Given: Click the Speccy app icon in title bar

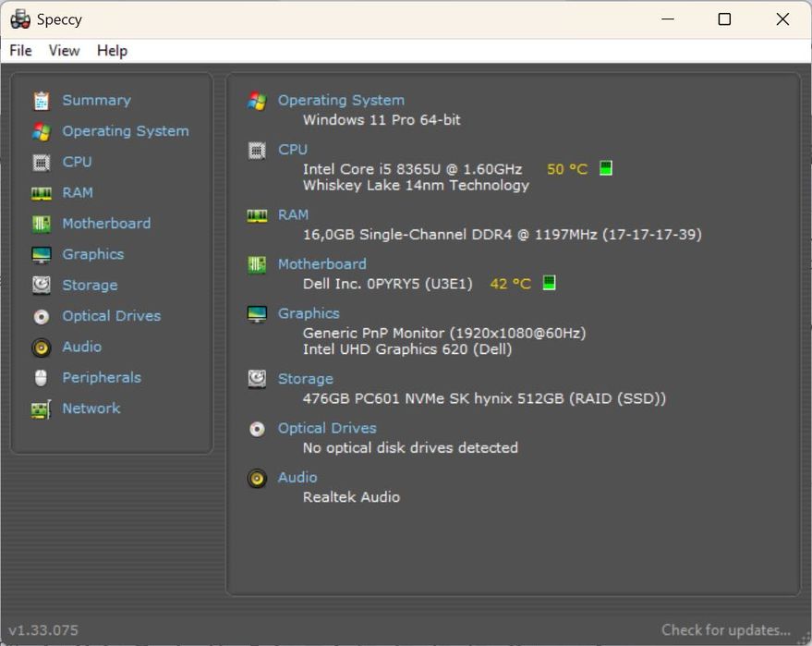Looking at the screenshot, I should point(20,19).
